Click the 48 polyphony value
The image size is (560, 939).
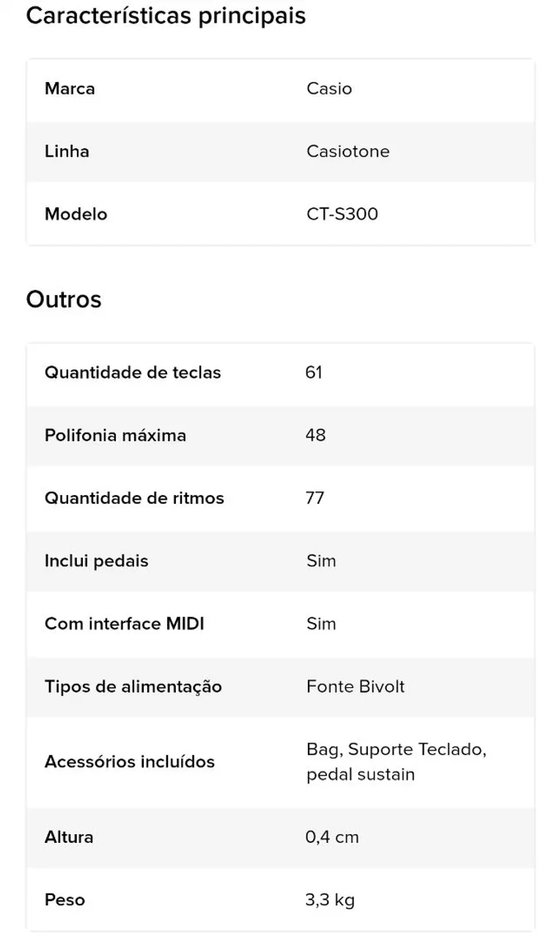(316, 436)
